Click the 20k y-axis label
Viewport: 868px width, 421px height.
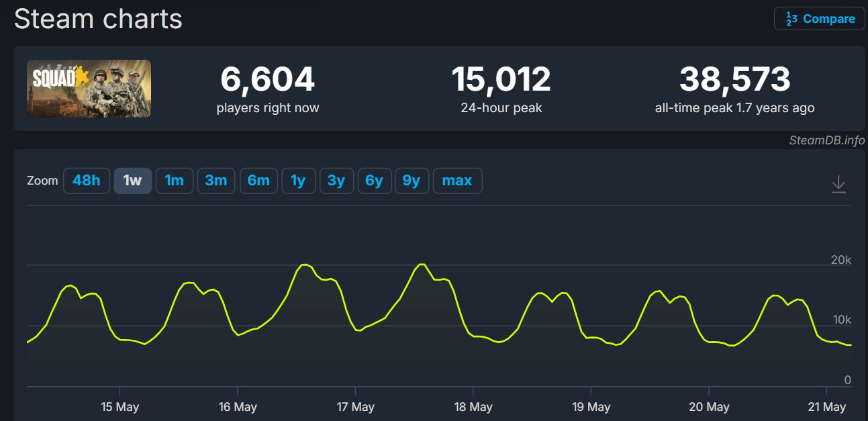tap(841, 260)
